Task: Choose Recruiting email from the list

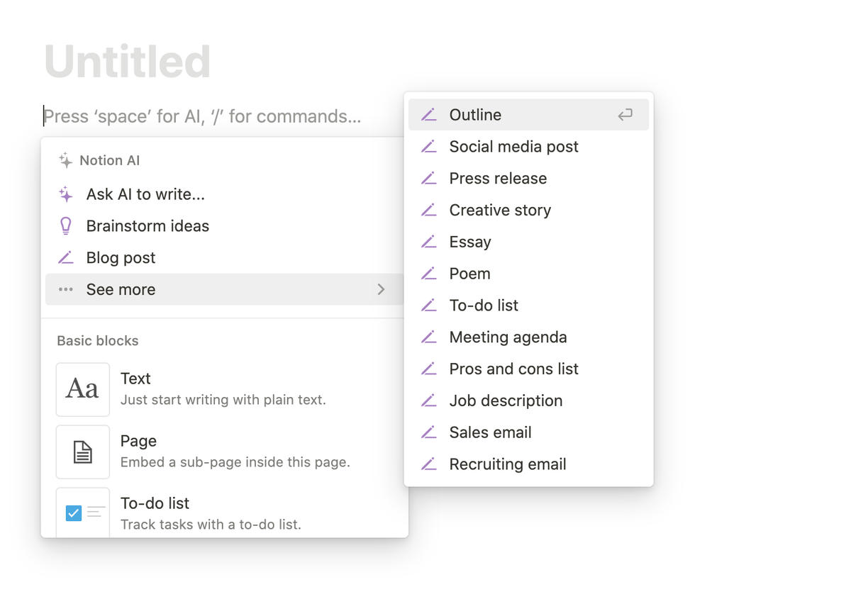Action: (x=508, y=464)
